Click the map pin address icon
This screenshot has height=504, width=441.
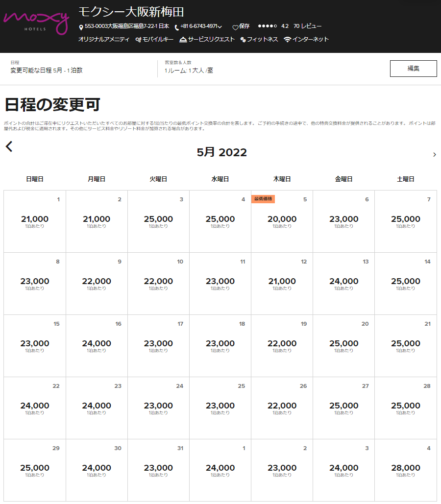pyautogui.click(x=81, y=27)
